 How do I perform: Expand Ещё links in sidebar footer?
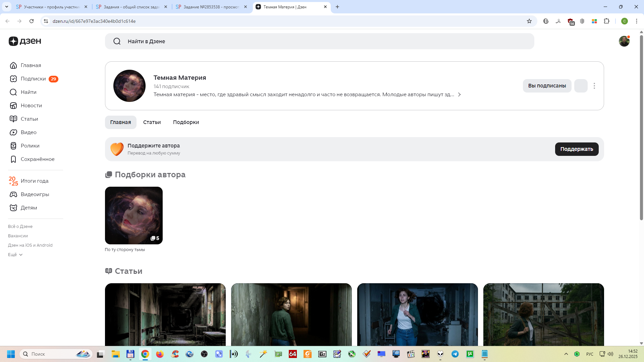tap(15, 255)
